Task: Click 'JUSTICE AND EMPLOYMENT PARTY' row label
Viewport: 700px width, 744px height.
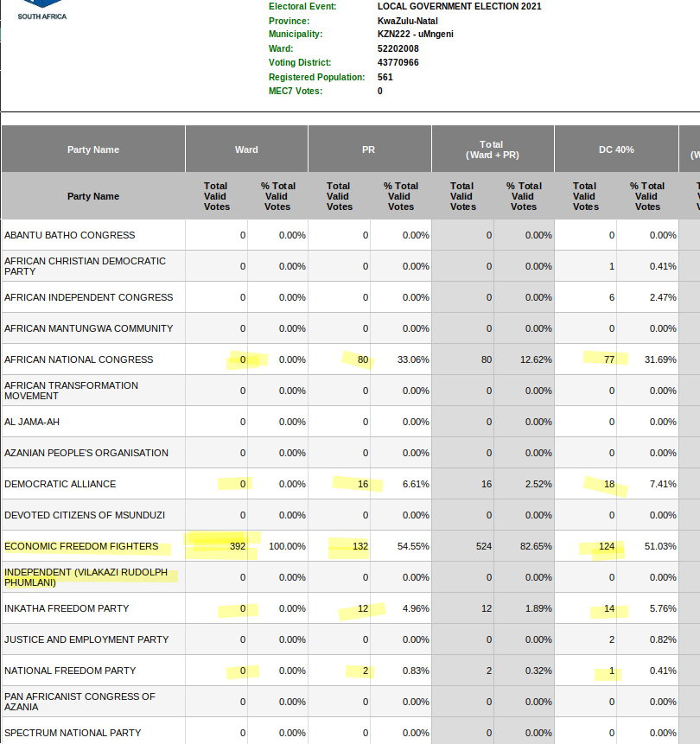Action: (x=86, y=639)
